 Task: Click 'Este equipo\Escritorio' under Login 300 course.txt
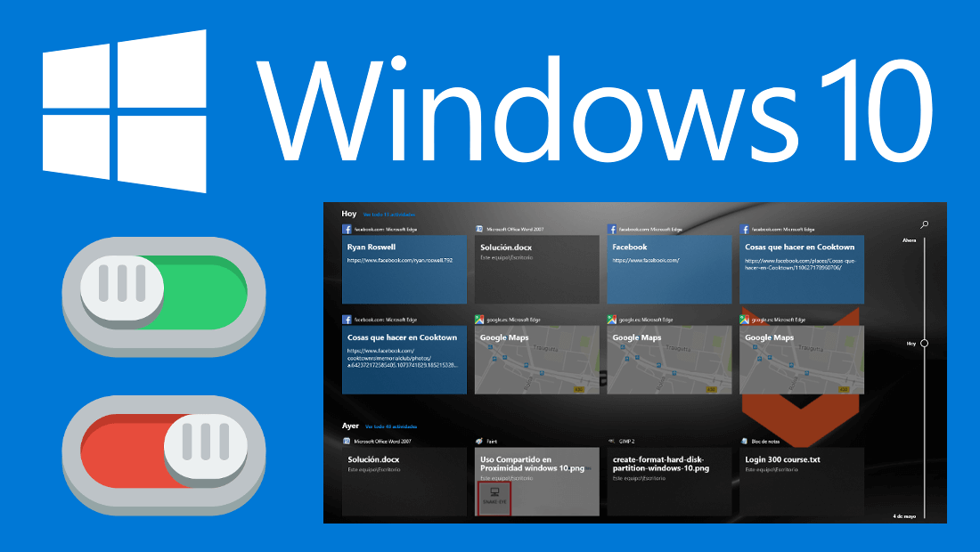(x=772, y=469)
